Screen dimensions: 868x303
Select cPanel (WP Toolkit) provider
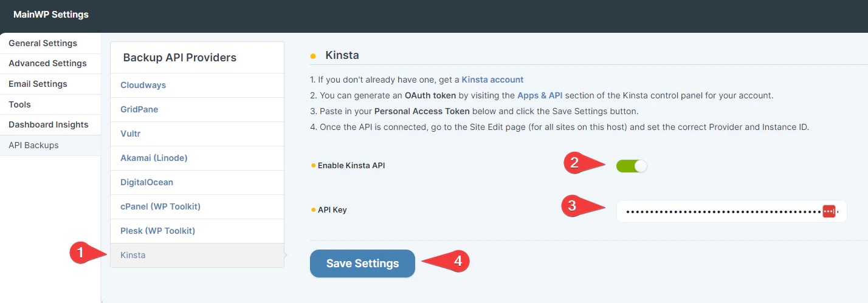click(x=197, y=206)
